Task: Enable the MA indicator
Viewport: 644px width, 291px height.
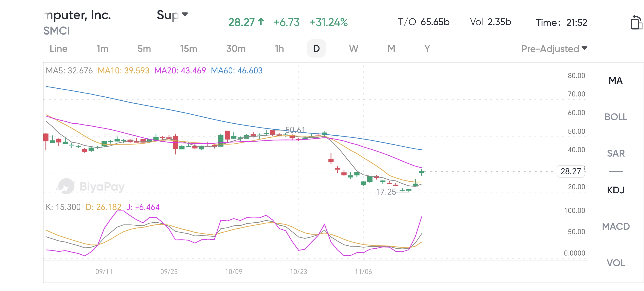Action: coord(615,81)
